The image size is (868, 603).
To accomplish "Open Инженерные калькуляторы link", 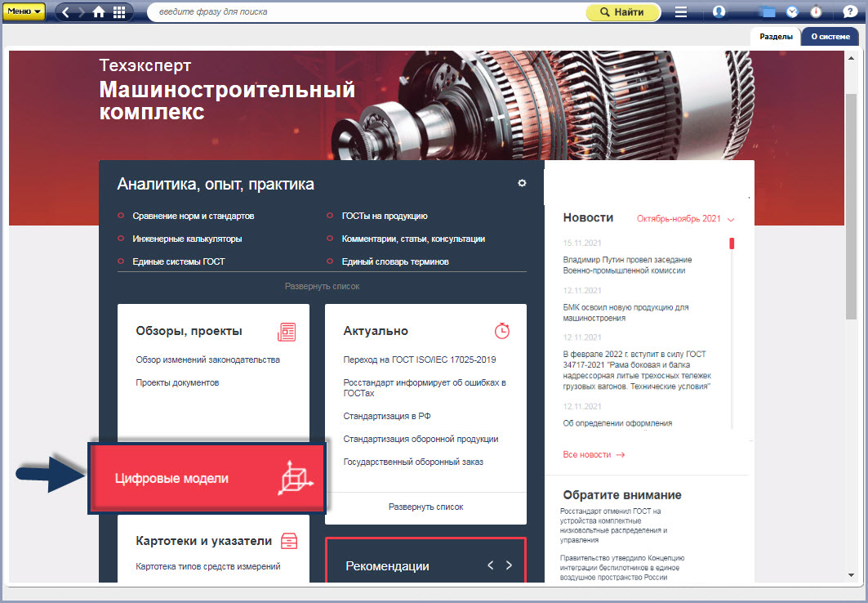I will point(187,239).
